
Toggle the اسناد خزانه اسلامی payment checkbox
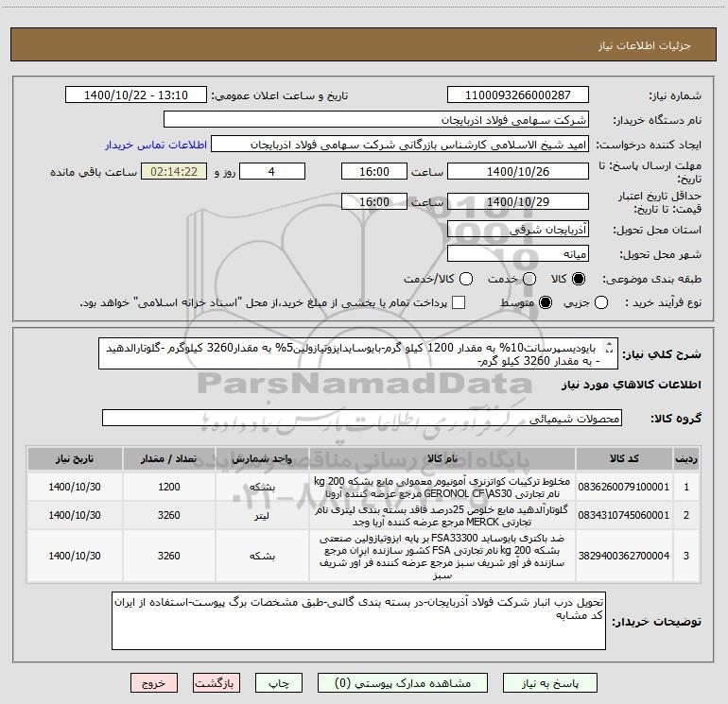click(x=459, y=302)
